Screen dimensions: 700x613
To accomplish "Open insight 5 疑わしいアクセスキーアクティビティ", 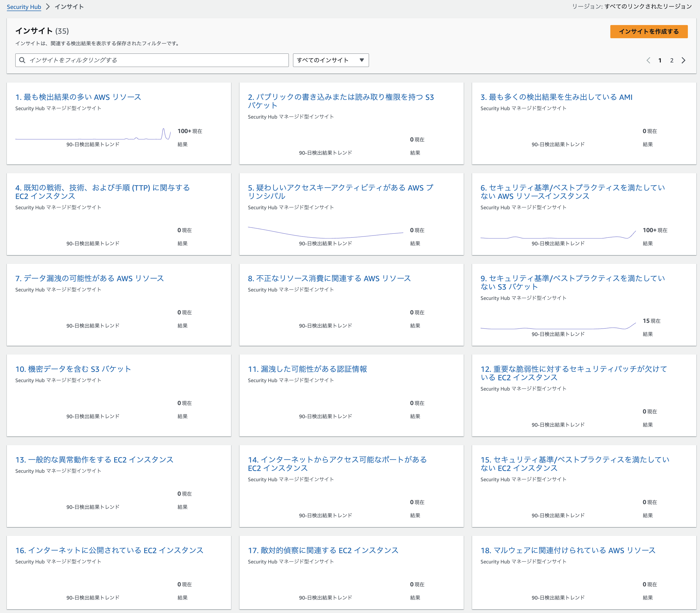I will [x=340, y=192].
